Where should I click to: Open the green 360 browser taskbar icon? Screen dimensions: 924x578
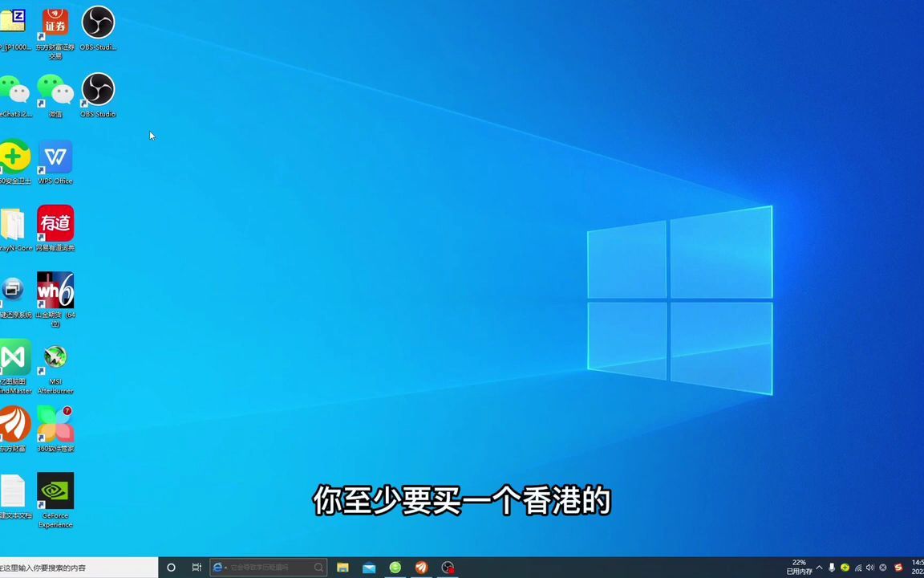[395, 568]
